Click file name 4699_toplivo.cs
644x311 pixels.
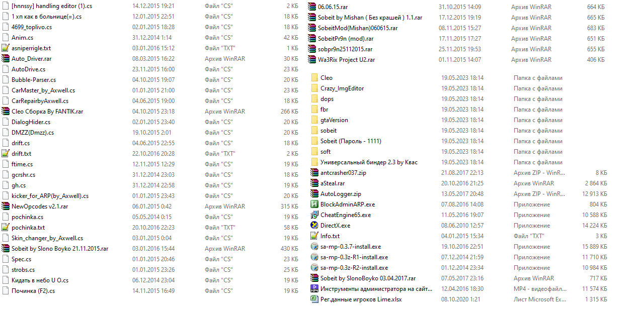click(x=32, y=27)
